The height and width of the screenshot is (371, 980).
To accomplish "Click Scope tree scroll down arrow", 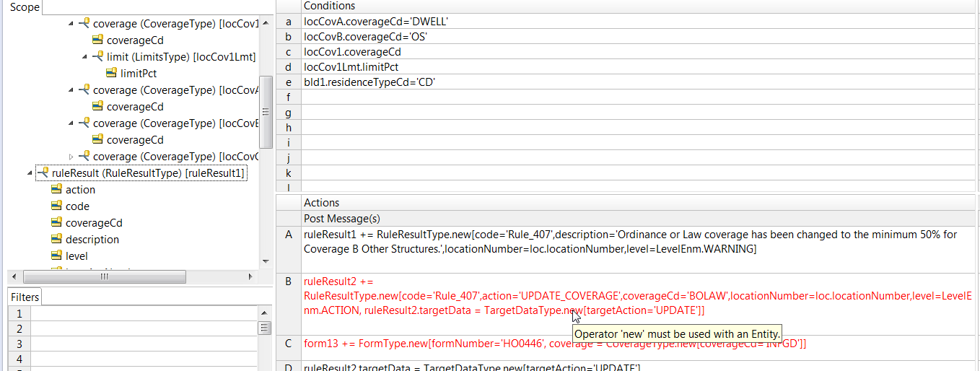I will (x=265, y=261).
